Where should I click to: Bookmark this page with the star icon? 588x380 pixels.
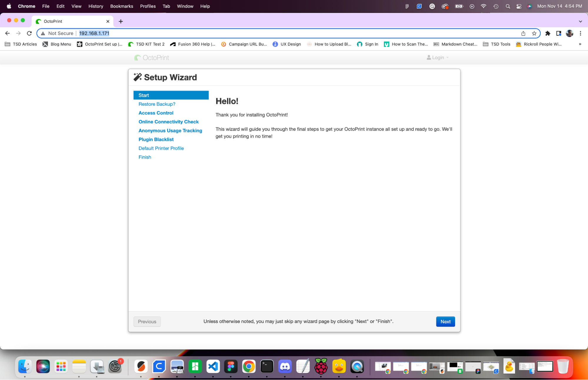534,33
